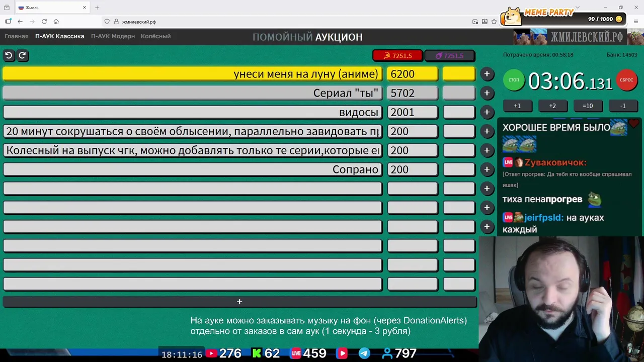Click the amount field showing 2001

pos(412,112)
